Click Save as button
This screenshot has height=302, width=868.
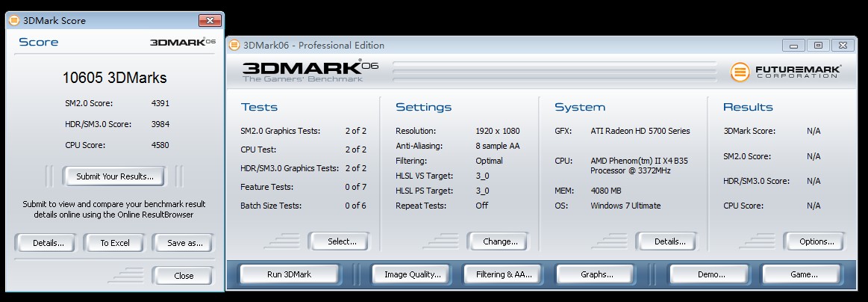point(184,243)
